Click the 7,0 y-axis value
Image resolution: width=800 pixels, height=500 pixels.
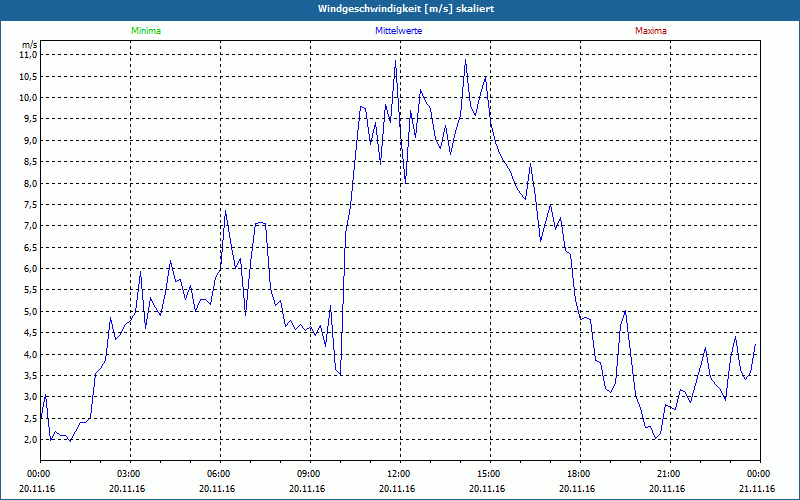[30, 226]
